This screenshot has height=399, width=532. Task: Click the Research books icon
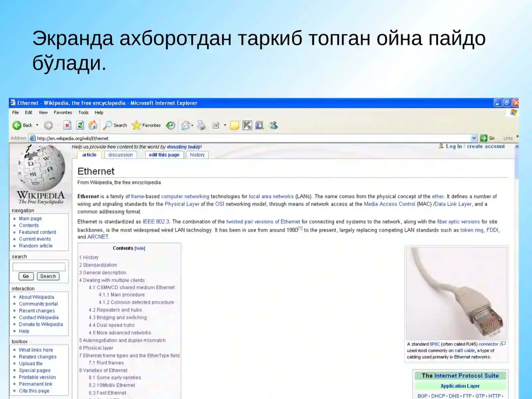coord(260,125)
